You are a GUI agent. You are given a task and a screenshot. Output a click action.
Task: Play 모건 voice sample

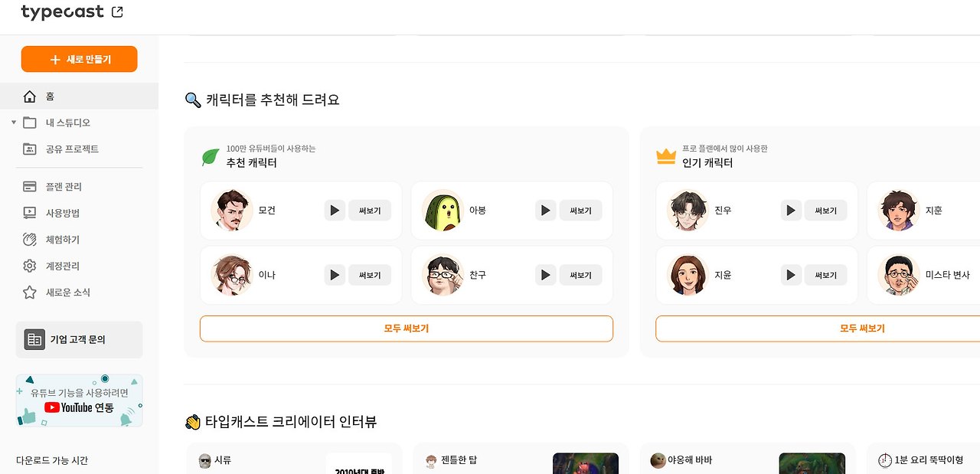click(x=334, y=210)
